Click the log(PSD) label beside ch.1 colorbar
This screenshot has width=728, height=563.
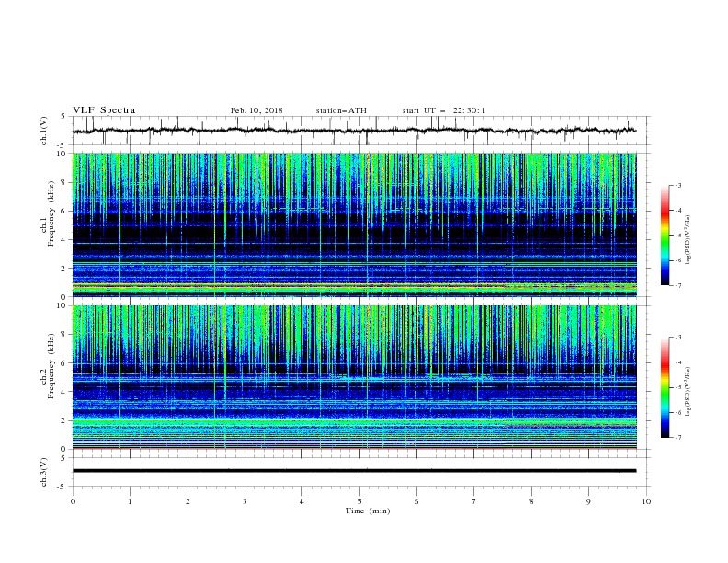(688, 240)
